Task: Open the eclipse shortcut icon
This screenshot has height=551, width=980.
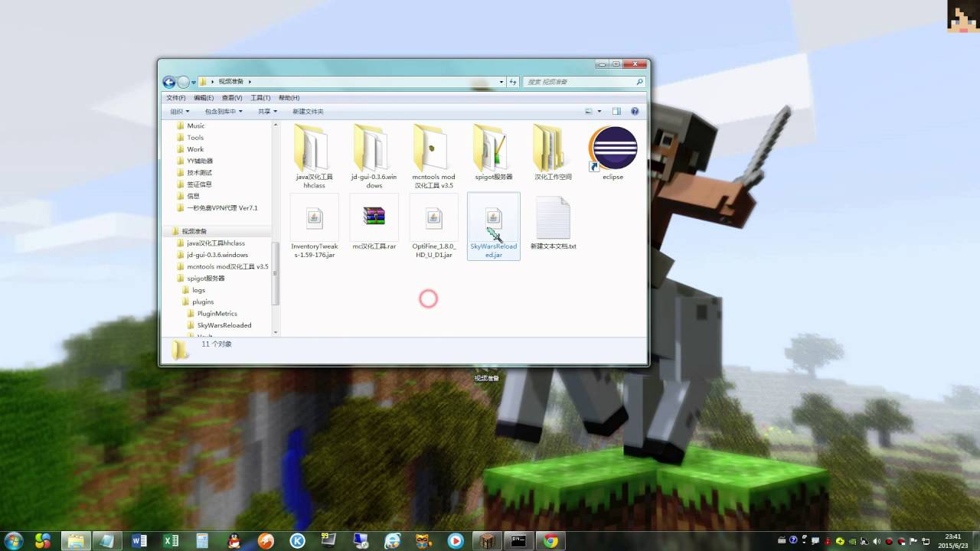Action: coord(612,149)
